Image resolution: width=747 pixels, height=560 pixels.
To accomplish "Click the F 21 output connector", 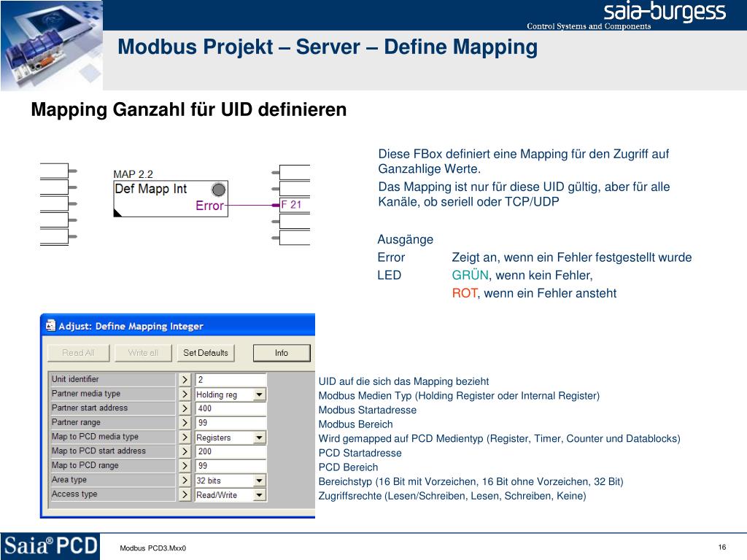I will click(x=295, y=205).
